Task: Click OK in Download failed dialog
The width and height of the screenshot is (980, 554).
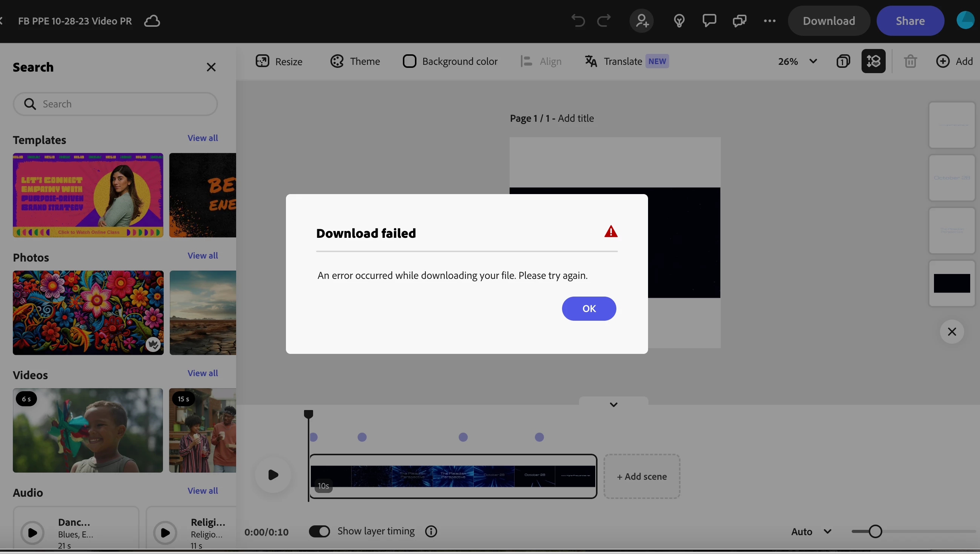Action: click(x=589, y=309)
